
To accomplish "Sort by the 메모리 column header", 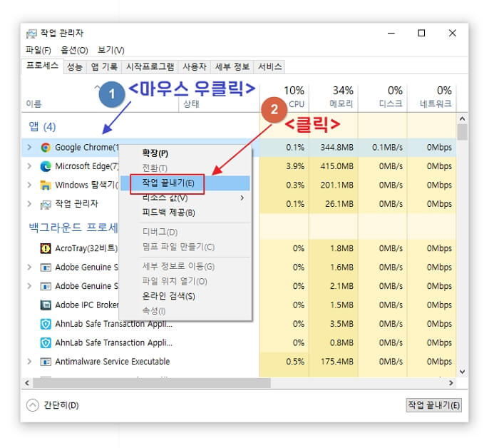I will click(334, 97).
